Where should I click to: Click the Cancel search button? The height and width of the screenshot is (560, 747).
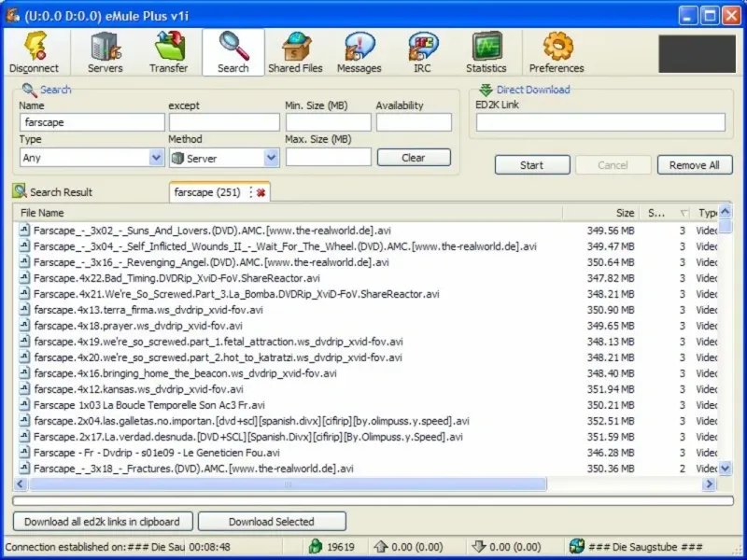coord(613,165)
